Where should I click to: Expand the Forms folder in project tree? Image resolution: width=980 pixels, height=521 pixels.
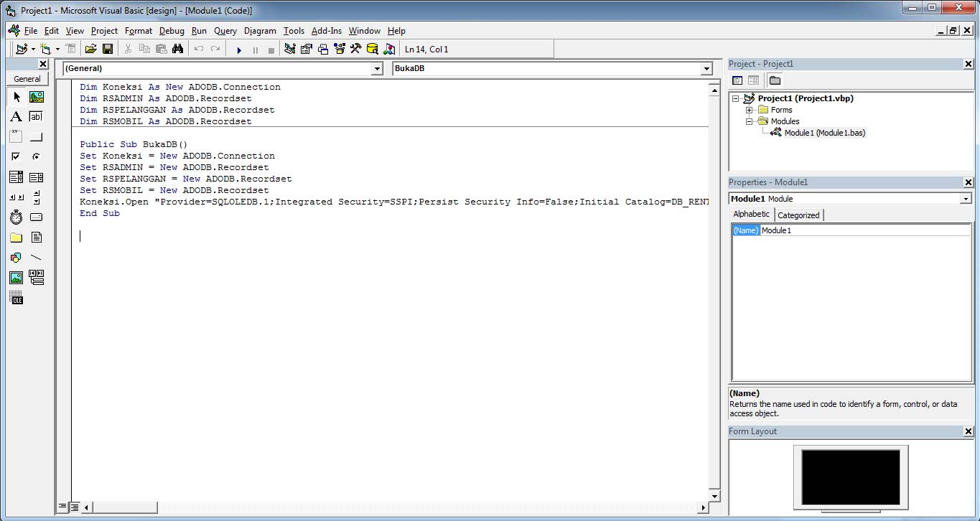point(749,110)
